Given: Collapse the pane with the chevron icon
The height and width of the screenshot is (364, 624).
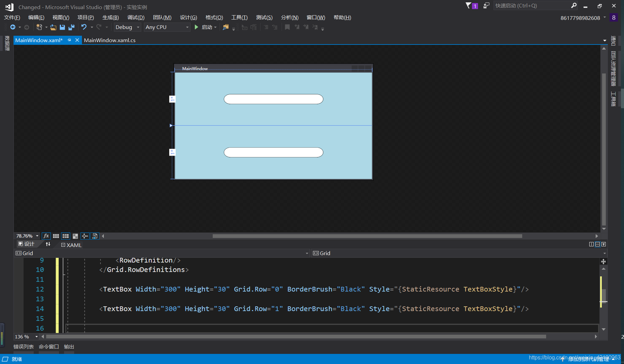Looking at the screenshot, I should pos(603,244).
